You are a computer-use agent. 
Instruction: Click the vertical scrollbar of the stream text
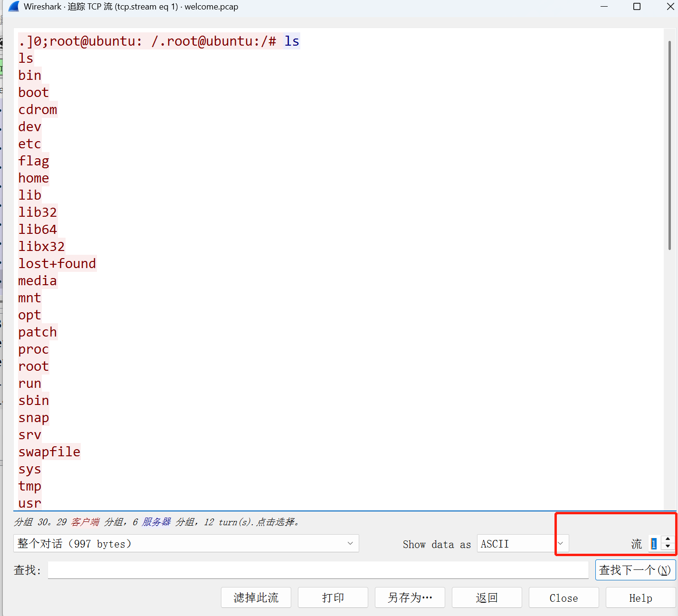click(x=669, y=145)
